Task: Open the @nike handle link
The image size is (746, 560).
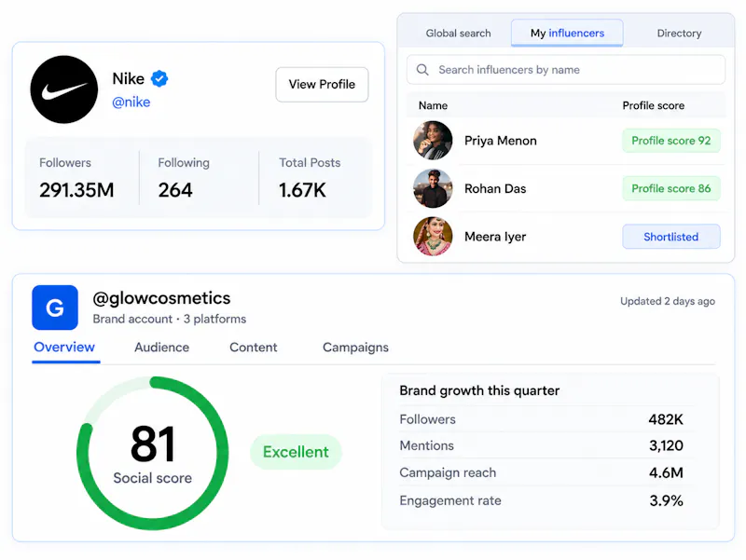Action: point(131,102)
